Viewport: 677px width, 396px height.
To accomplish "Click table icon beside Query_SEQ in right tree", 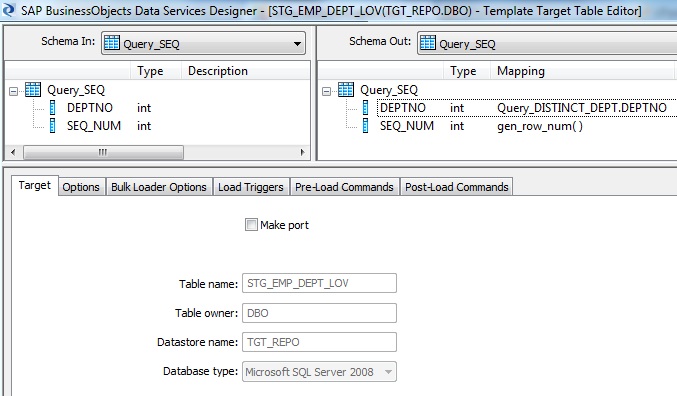I will (x=346, y=89).
